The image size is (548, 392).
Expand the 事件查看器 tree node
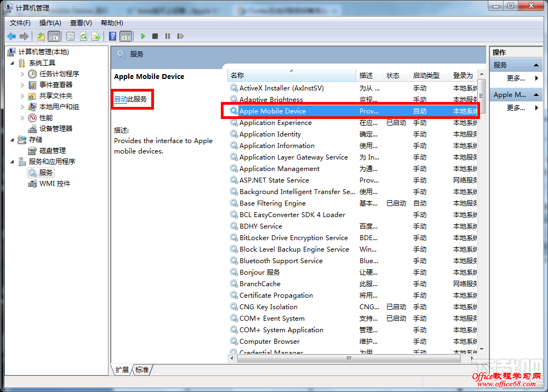(x=22, y=85)
